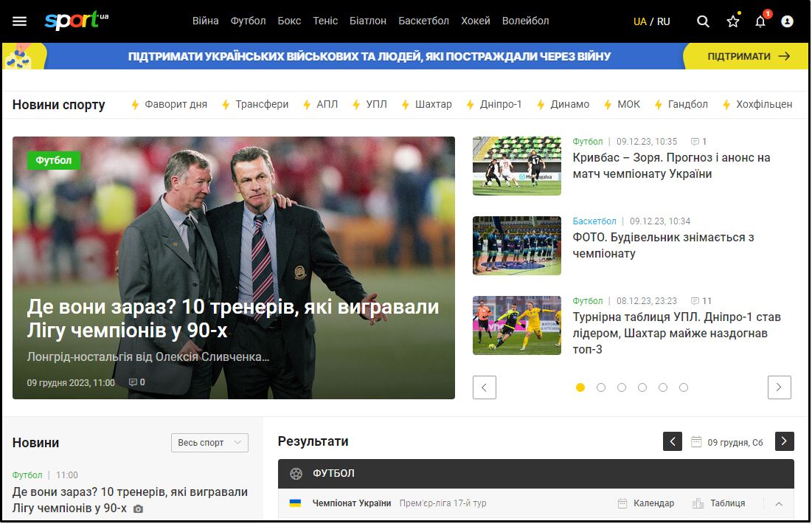Screen dimensions: 812x524
Task: Open the hamburger menu
Action: pos(20,21)
